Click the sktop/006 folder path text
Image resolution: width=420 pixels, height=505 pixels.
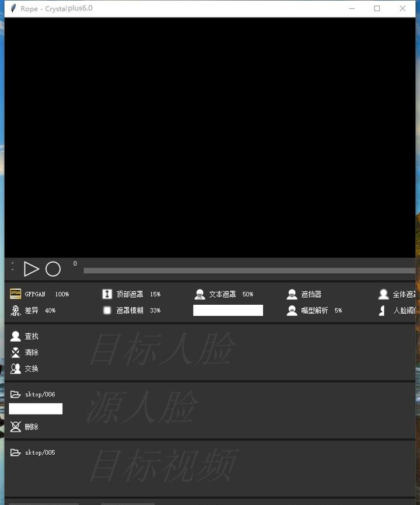point(40,394)
